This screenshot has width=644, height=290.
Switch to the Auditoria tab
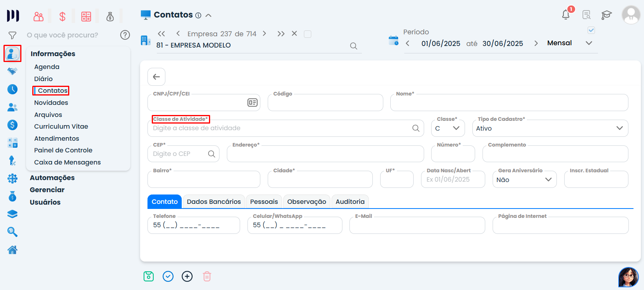click(350, 202)
